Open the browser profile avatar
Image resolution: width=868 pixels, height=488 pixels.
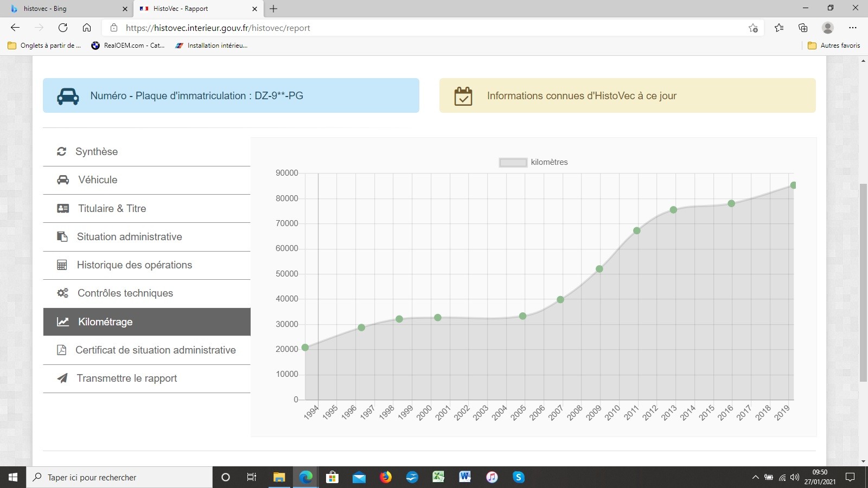tap(828, 28)
